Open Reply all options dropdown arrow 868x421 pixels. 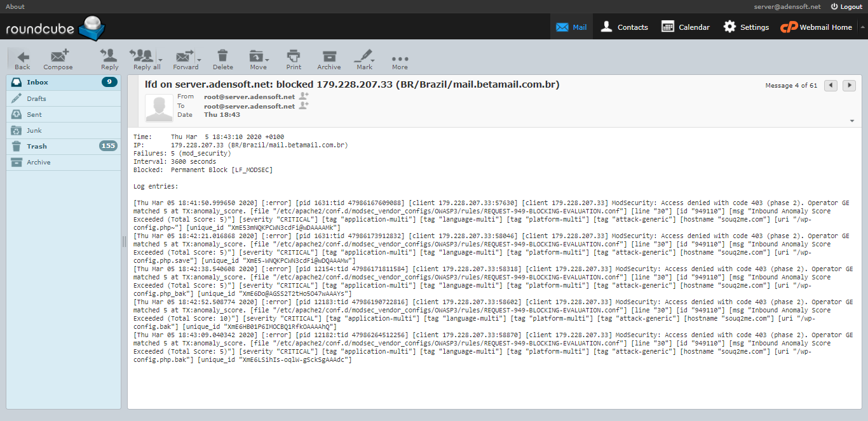coord(160,60)
